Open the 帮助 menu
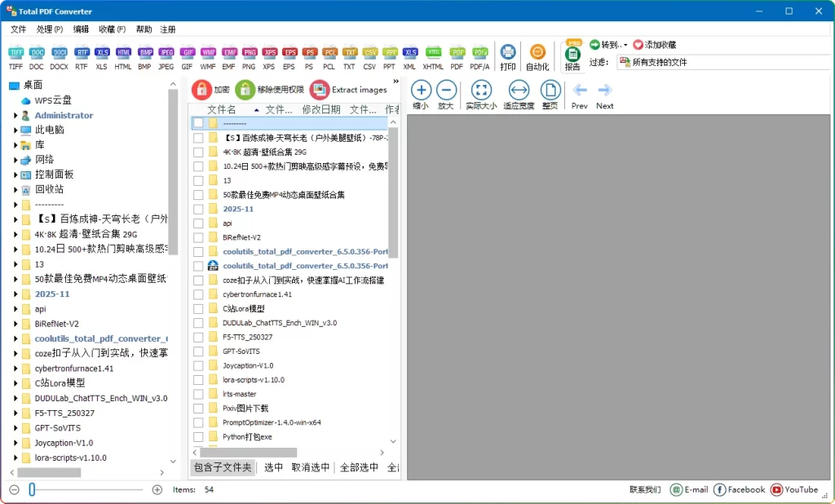 click(x=144, y=29)
